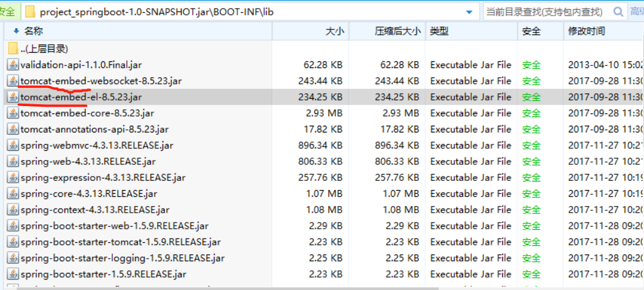Click jar icon of tomcat-annotations-api-8.5.23.jar

[x=13, y=129]
